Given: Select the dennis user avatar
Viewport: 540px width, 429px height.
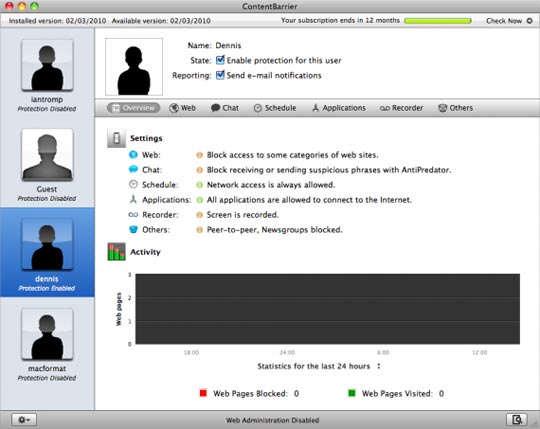Looking at the screenshot, I should 47,244.
